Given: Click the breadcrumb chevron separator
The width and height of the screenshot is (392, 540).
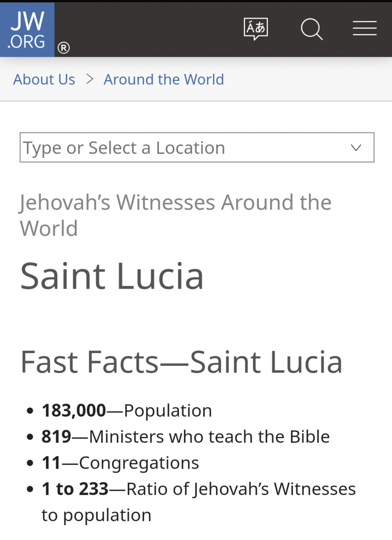Looking at the screenshot, I should coord(90,79).
